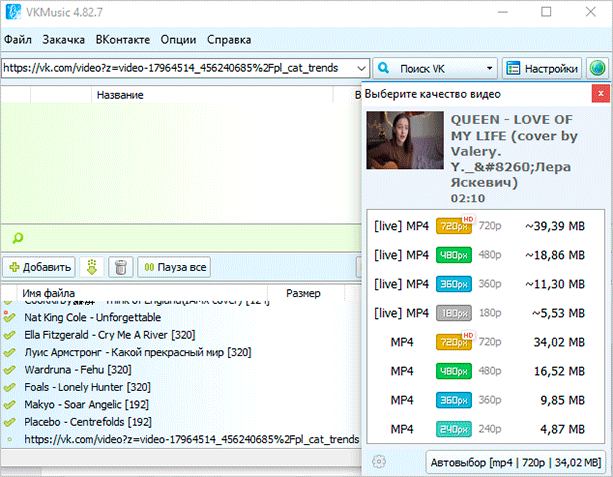Select Wardruna - Fehu [320] row

(x=180, y=370)
